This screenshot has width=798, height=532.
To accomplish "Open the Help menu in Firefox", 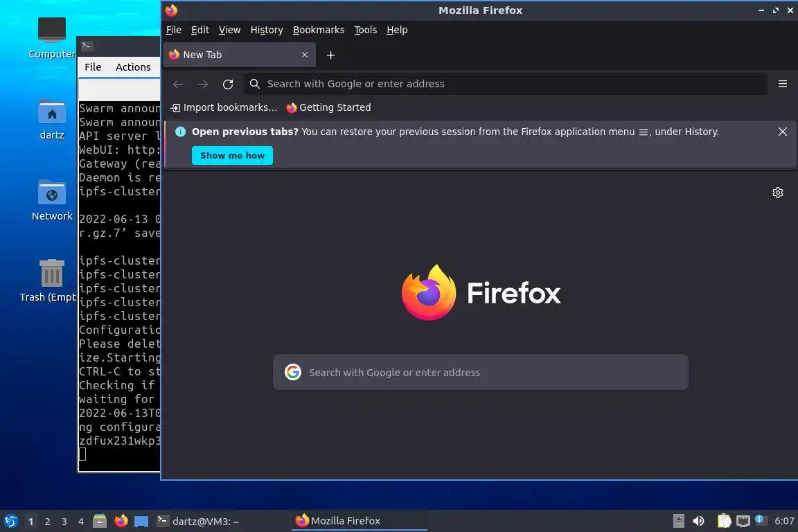I will click(397, 30).
